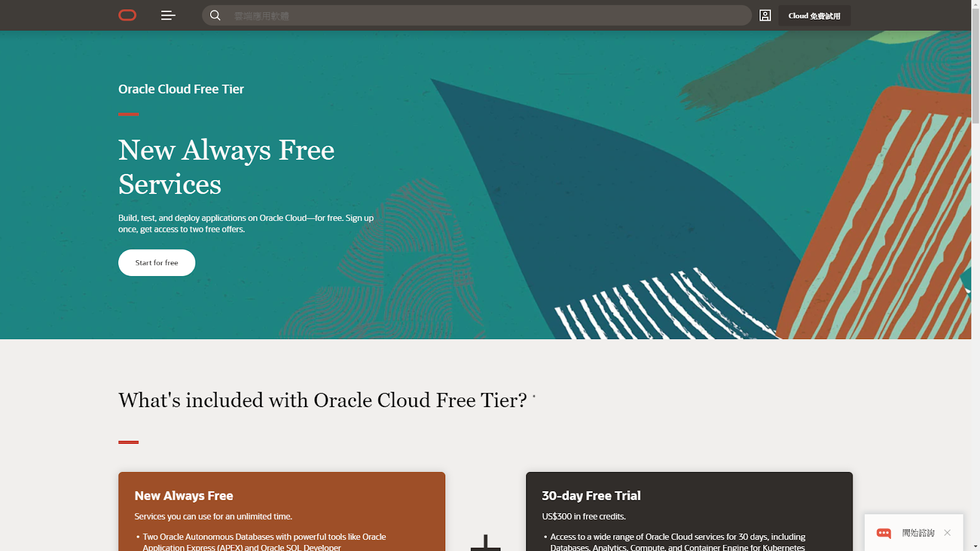
Task: Click the red chat bubble icon
Action: 883,533
